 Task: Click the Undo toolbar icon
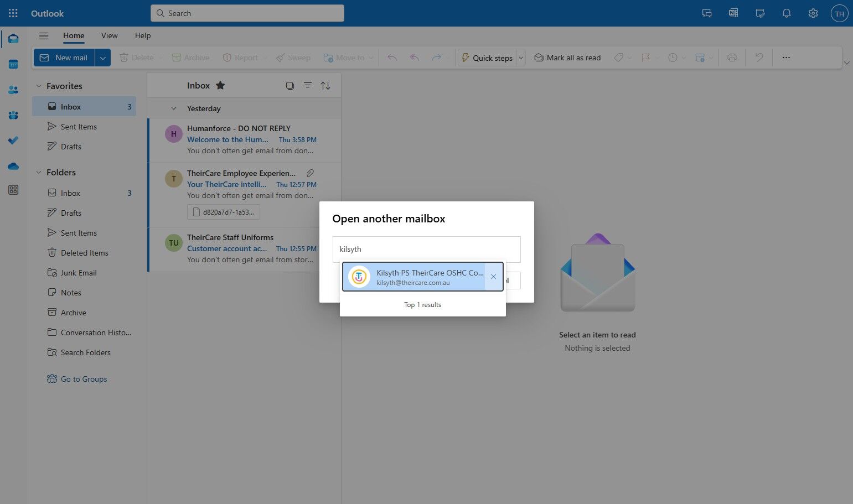759,58
